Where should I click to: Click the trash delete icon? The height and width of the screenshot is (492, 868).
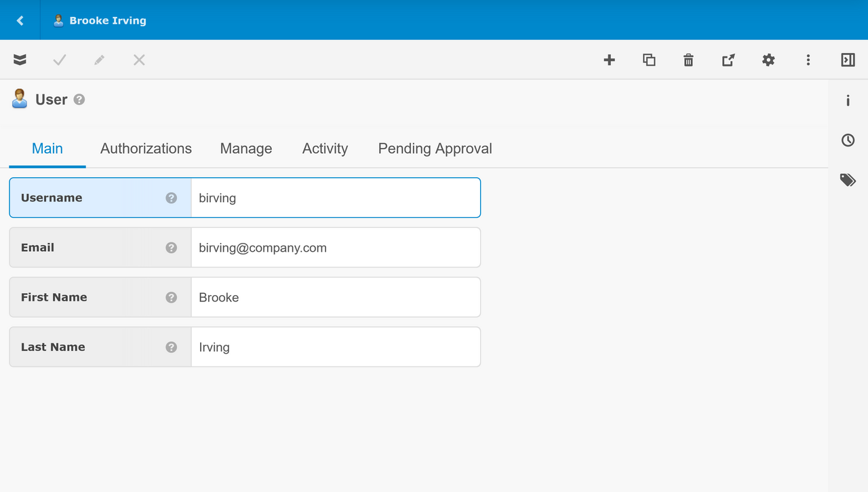click(x=688, y=60)
